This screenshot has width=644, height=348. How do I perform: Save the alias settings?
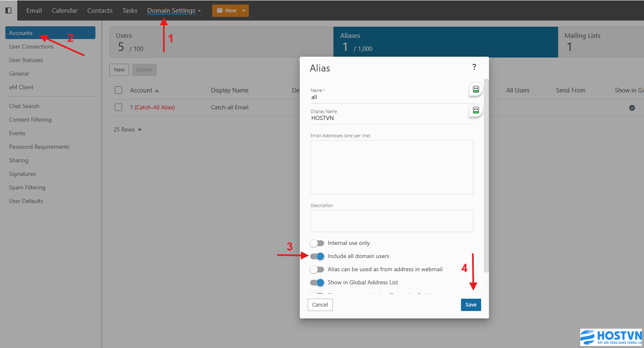click(470, 305)
